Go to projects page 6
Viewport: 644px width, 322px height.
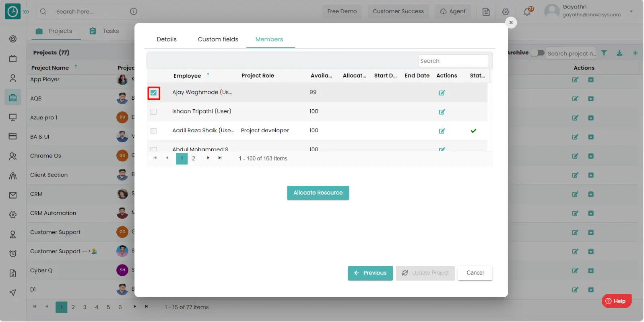[x=120, y=308]
